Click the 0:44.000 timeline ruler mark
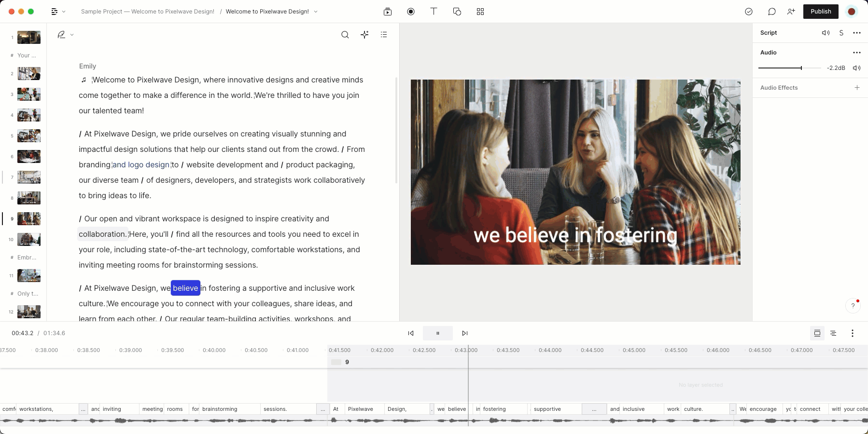 [x=550, y=350]
